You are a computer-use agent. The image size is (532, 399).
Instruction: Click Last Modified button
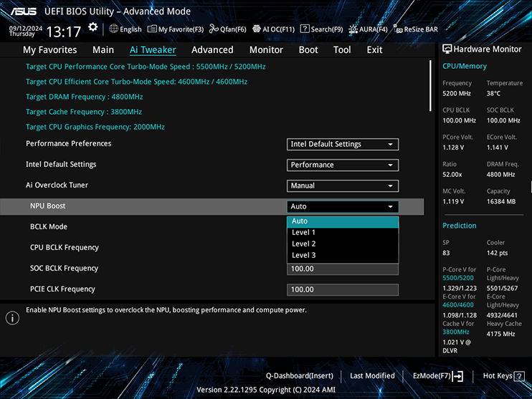[x=372, y=375]
